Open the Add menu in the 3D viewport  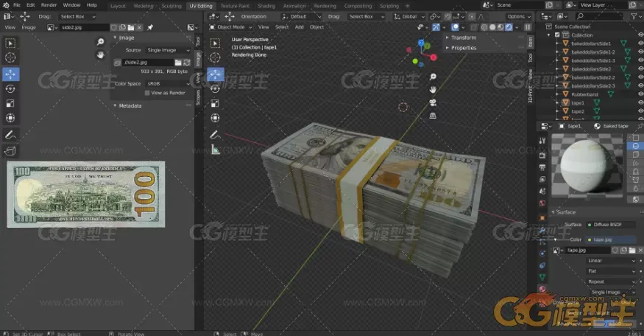click(299, 27)
